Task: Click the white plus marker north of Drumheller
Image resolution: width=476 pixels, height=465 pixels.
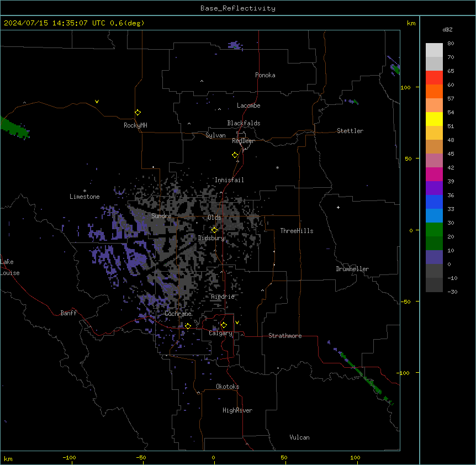Action: pos(338,207)
